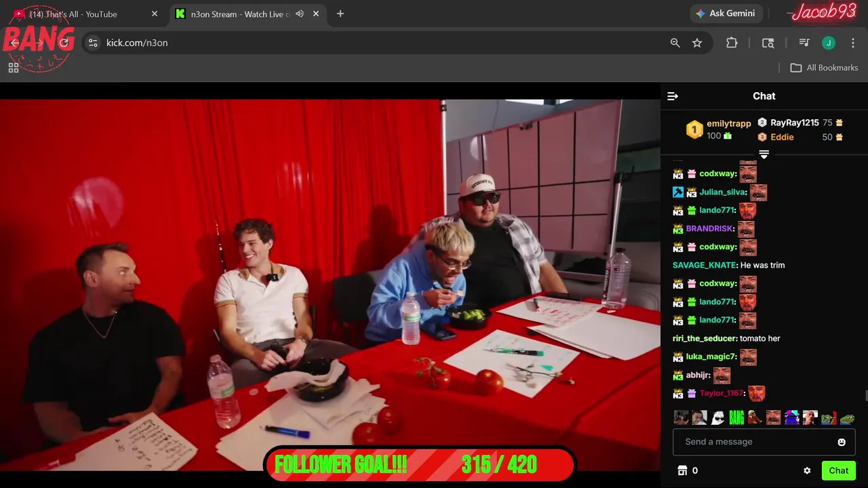Viewport: 868px width, 488px height.
Task: Click BRANDRISK's N3 subscriber badge
Action: tap(678, 229)
